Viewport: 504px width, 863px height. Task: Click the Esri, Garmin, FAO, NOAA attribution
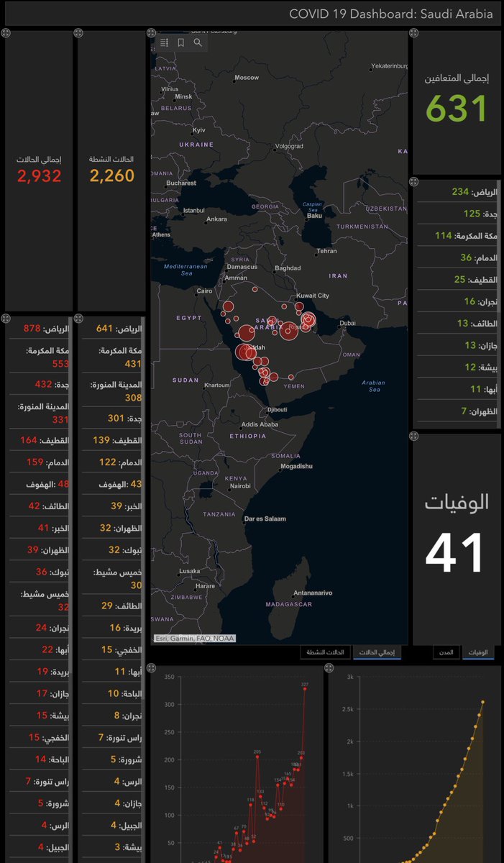(195, 638)
